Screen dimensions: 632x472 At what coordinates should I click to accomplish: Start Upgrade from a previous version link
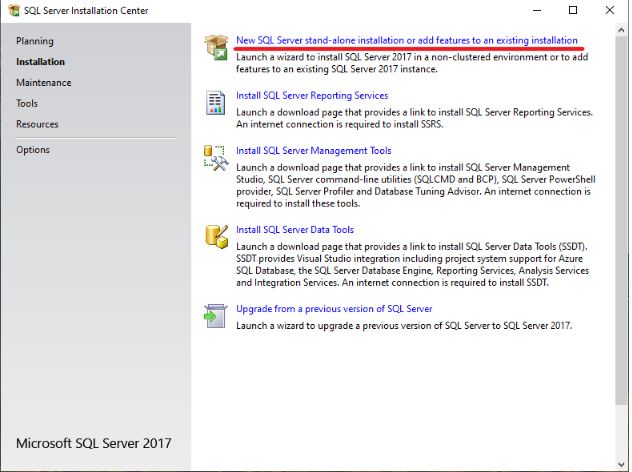click(x=334, y=309)
